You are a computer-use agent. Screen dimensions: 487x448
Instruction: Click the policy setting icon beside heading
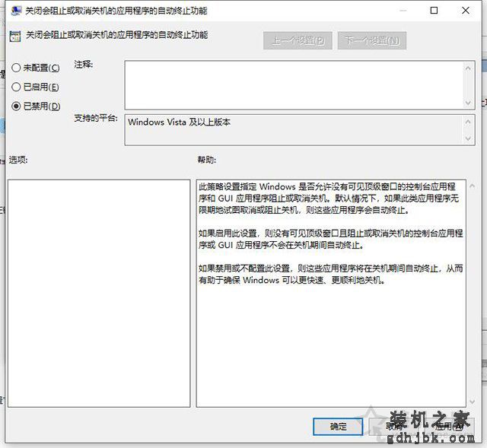coord(15,36)
